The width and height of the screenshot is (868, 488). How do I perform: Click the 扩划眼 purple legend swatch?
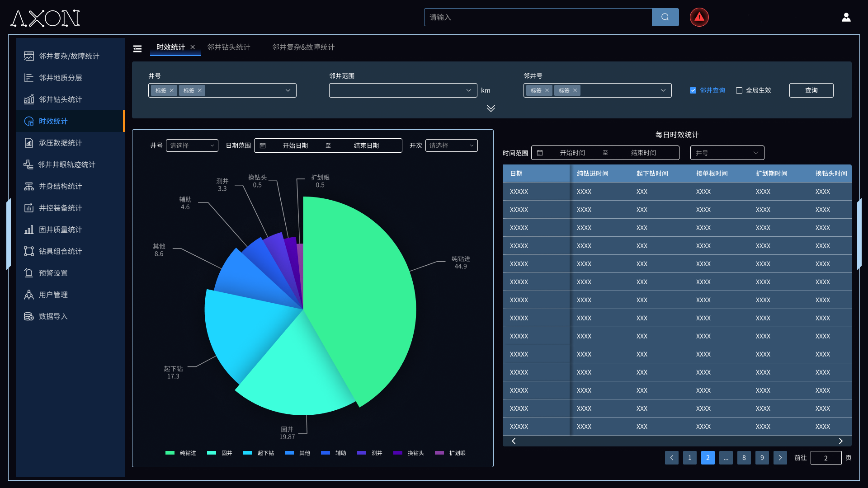click(439, 453)
